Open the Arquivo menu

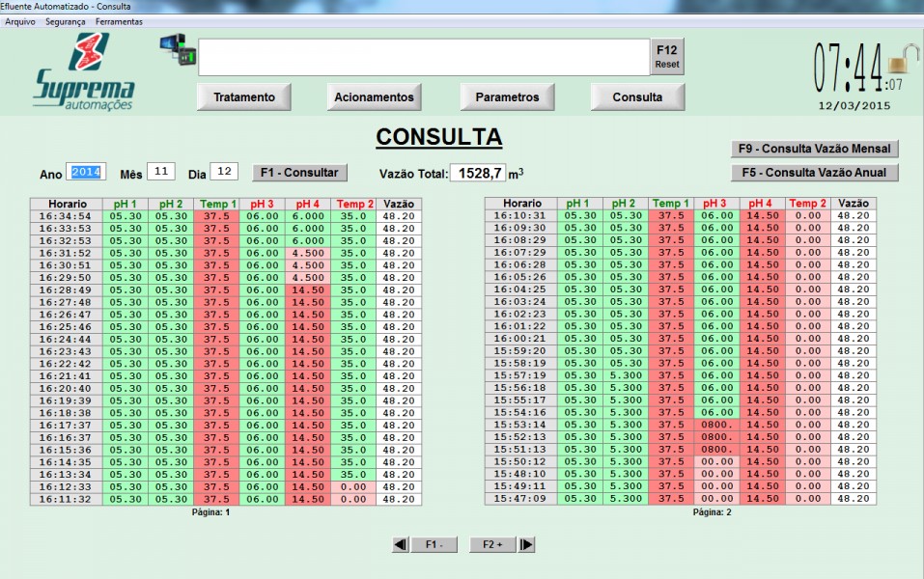tap(20, 21)
